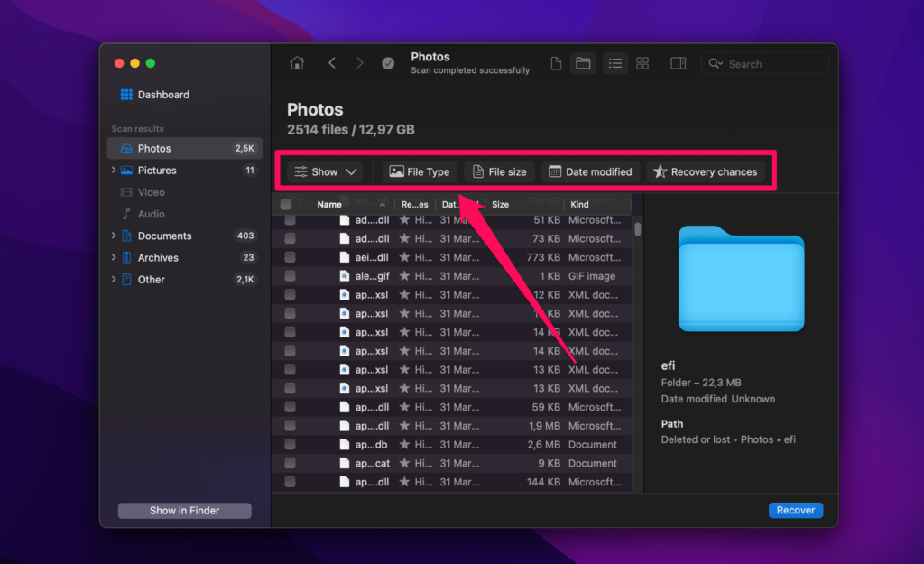The width and height of the screenshot is (924, 564).
Task: Click the 2,5K badge beside Photos
Action: 245,149
